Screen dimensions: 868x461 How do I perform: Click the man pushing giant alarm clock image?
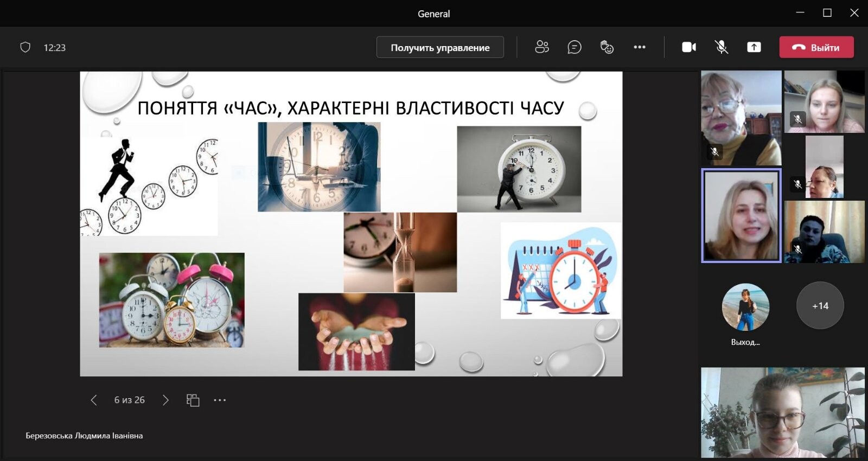pyautogui.click(x=519, y=169)
